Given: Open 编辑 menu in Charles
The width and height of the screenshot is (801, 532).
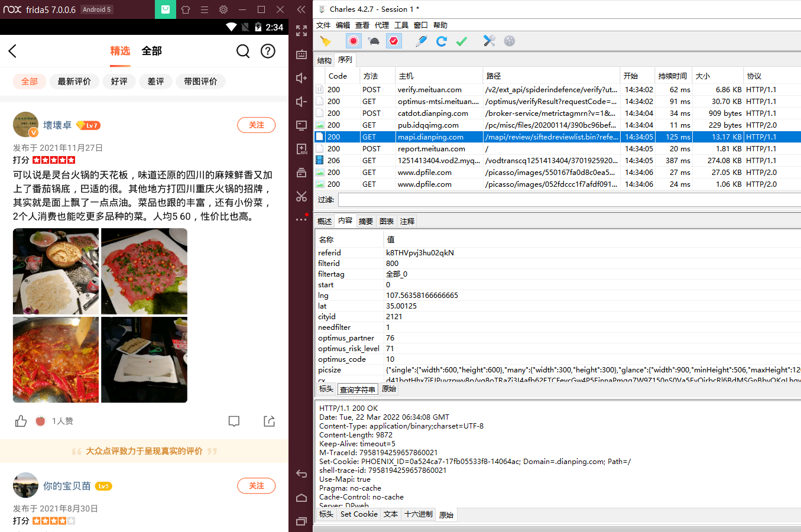Looking at the screenshot, I should (343, 25).
